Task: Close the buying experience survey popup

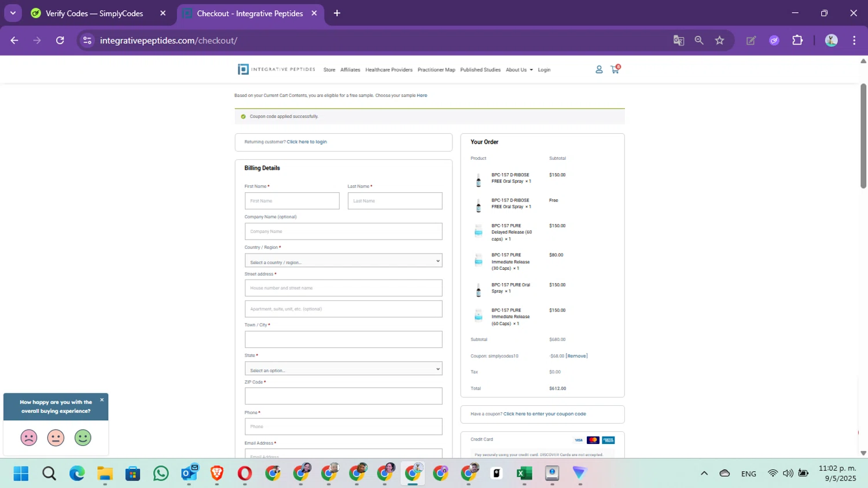Action: 102,399
